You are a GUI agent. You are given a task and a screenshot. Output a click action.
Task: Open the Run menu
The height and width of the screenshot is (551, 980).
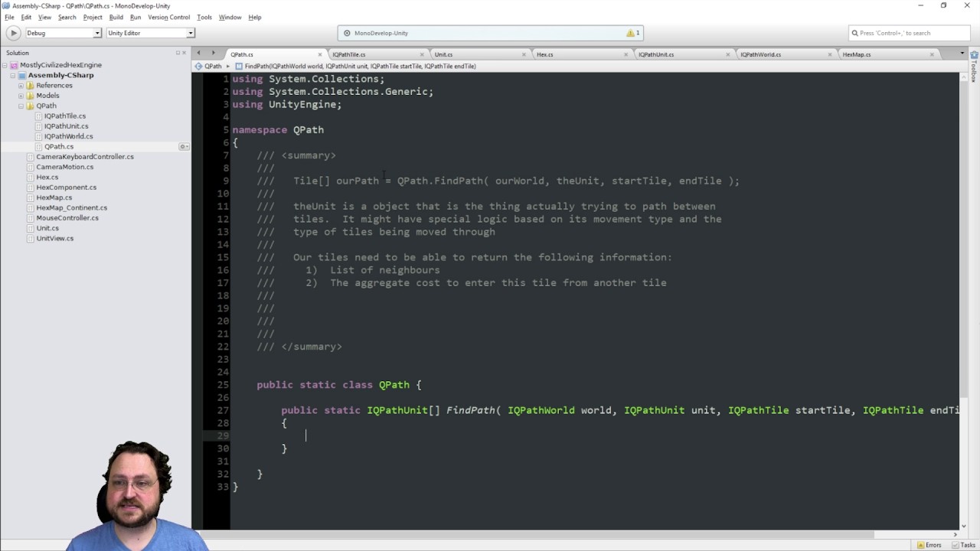[136, 17]
